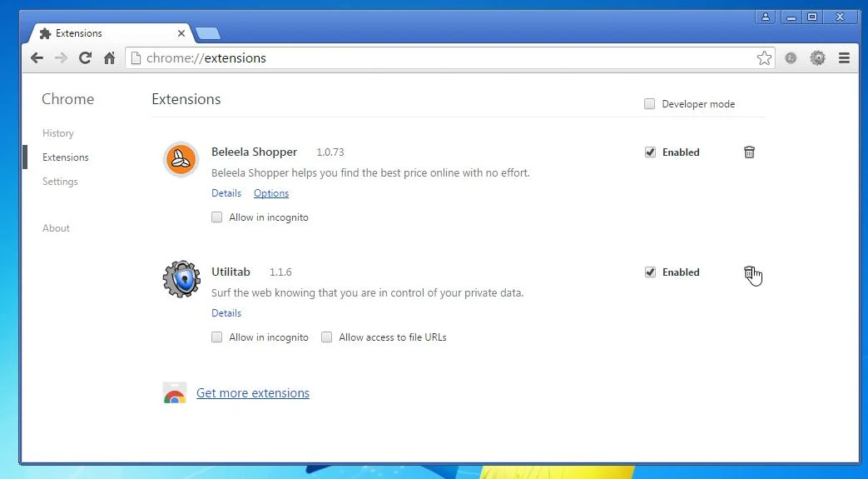Check Allow access to file URLs
This screenshot has width=868, height=479.
(x=326, y=337)
